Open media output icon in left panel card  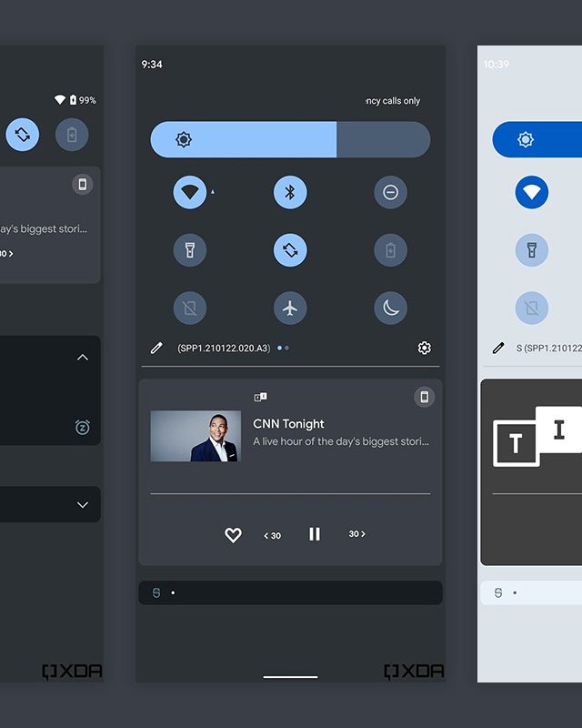click(83, 185)
